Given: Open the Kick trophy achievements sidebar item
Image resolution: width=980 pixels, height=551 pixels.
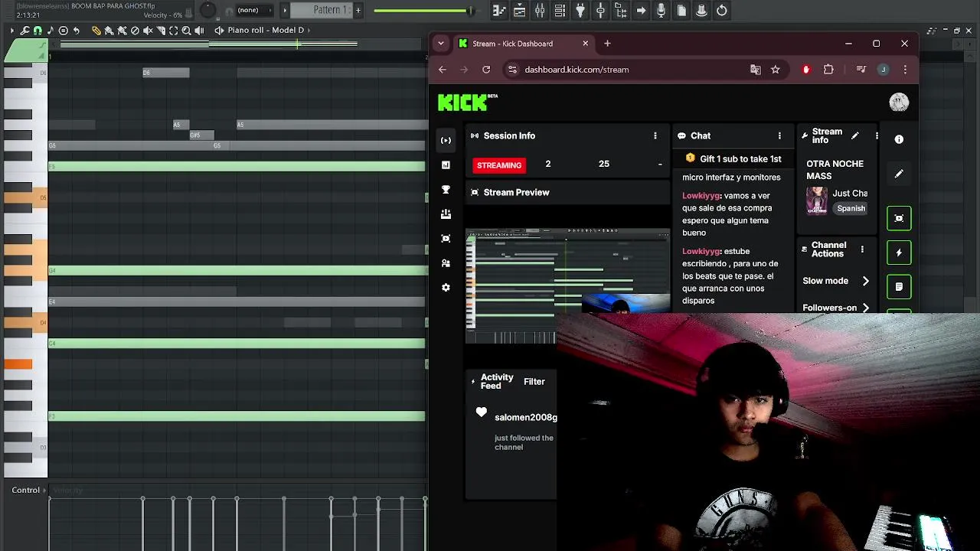Looking at the screenshot, I should pyautogui.click(x=446, y=189).
